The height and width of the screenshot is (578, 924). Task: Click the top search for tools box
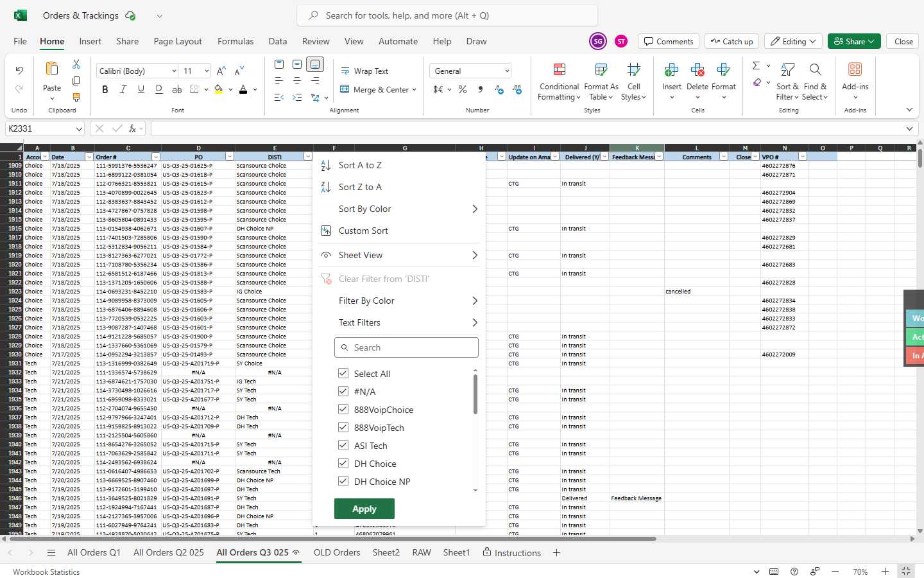pos(447,15)
